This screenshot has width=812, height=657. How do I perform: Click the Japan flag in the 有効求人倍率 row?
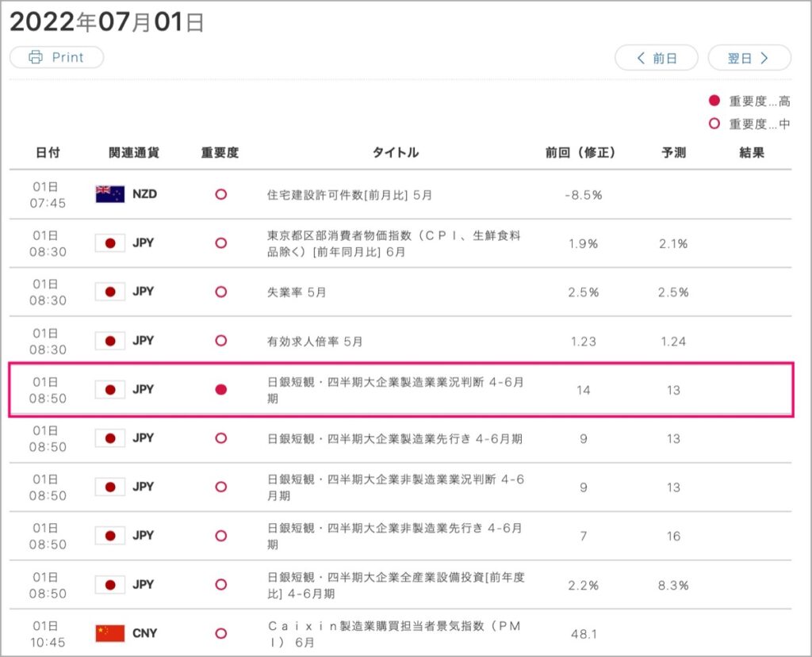click(x=109, y=341)
